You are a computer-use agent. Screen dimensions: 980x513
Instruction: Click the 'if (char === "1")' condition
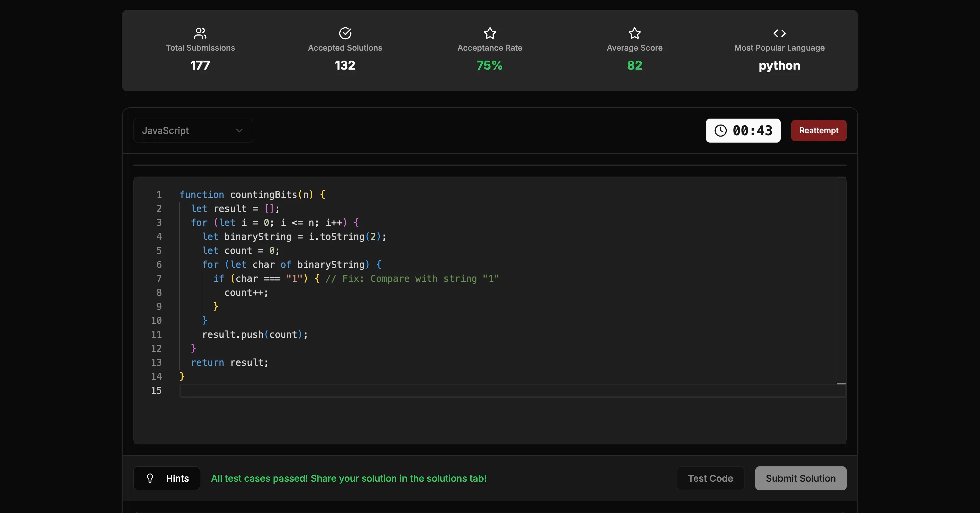tap(261, 279)
